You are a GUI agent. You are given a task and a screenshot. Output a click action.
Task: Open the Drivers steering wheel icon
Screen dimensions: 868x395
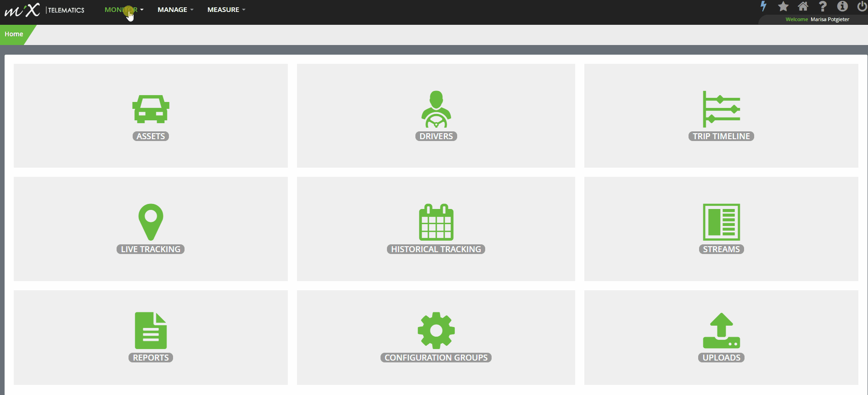click(436, 109)
